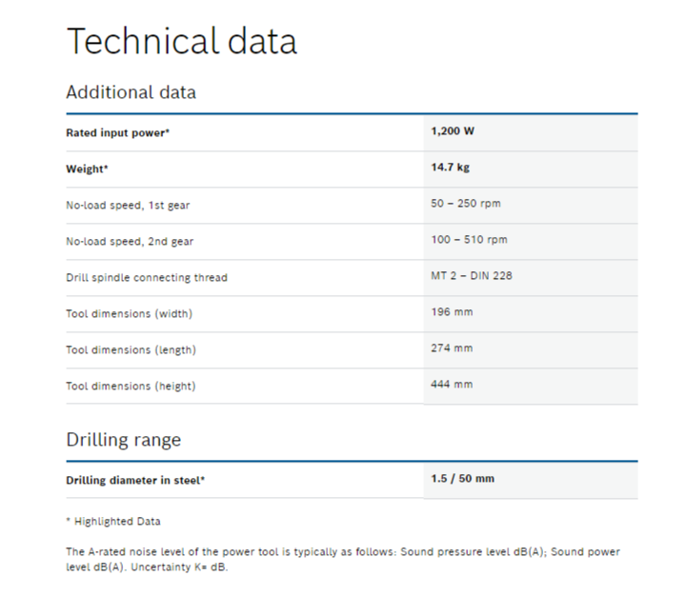Click the "No-load speed, 1st gear" label
Viewport: 686px width, 616px height.
click(121, 206)
